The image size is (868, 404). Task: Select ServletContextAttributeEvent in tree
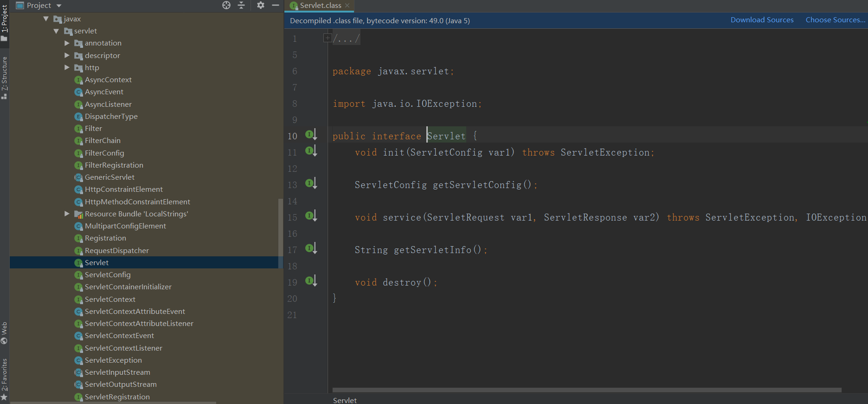coord(135,312)
